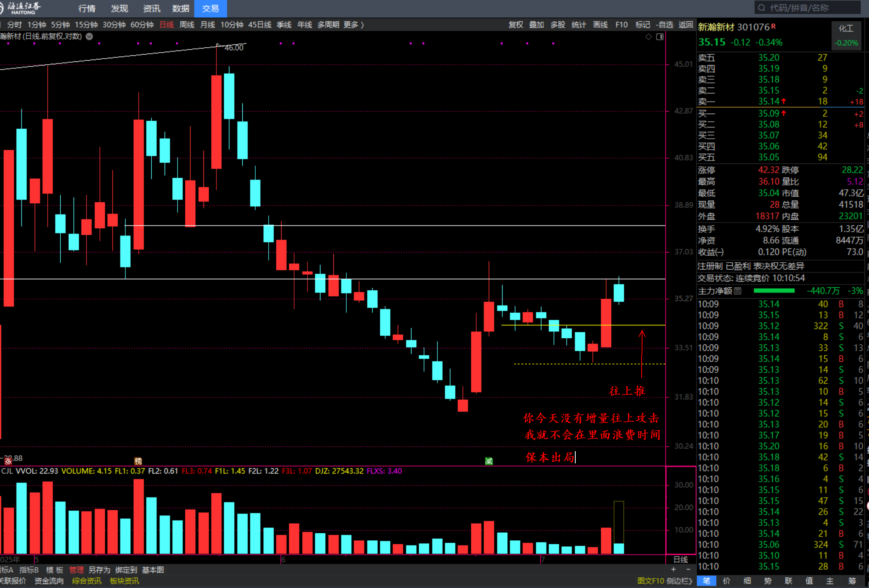
Task: Toggle the side panel layout icon
Action: click(x=660, y=37)
